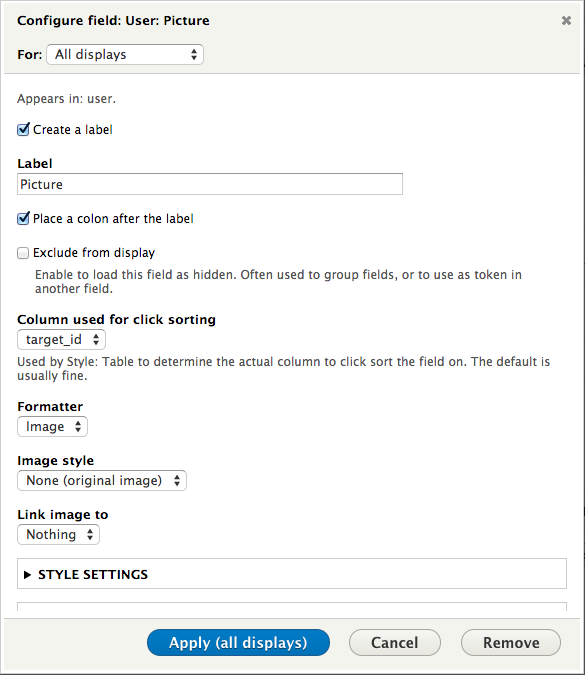585x675 pixels.
Task: Click the Cancel button
Action: coord(395,643)
